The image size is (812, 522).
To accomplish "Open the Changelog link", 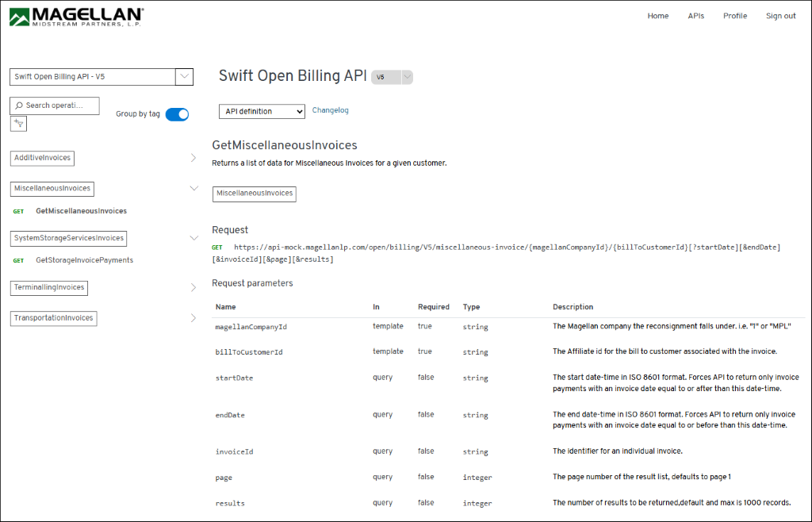I will click(330, 110).
